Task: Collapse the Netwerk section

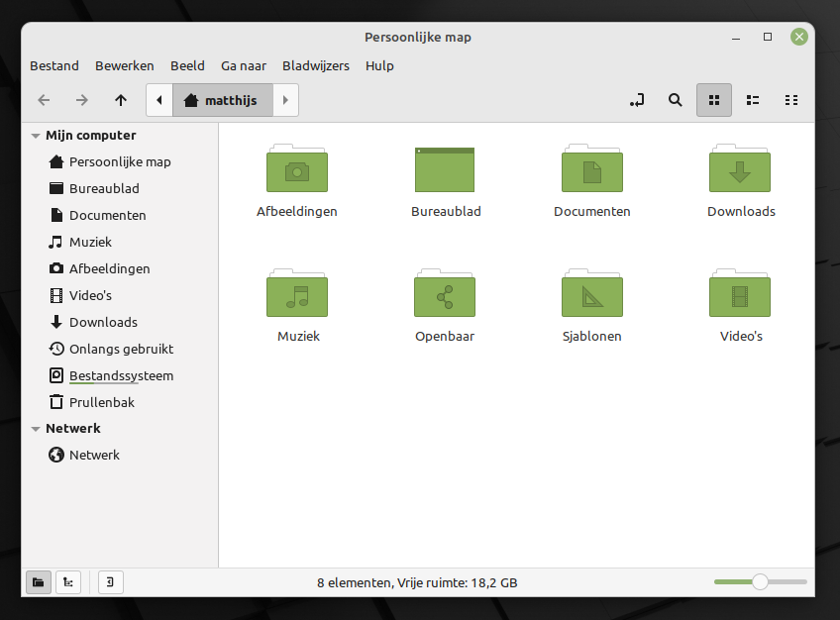Action: (36, 429)
